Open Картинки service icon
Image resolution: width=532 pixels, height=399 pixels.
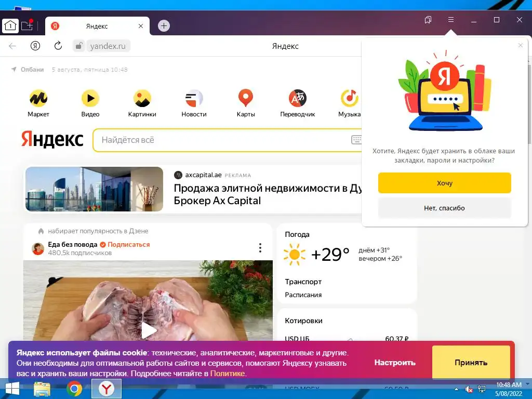click(142, 103)
